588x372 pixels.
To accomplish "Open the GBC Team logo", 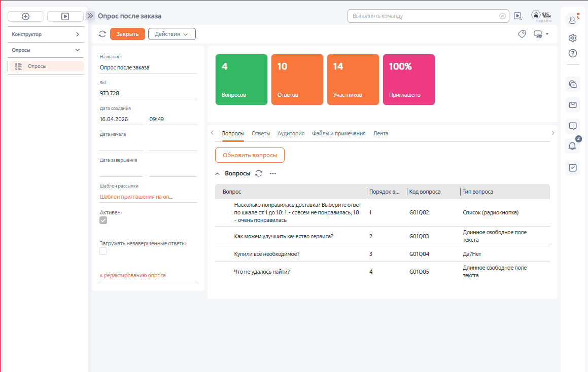I will [541, 16].
